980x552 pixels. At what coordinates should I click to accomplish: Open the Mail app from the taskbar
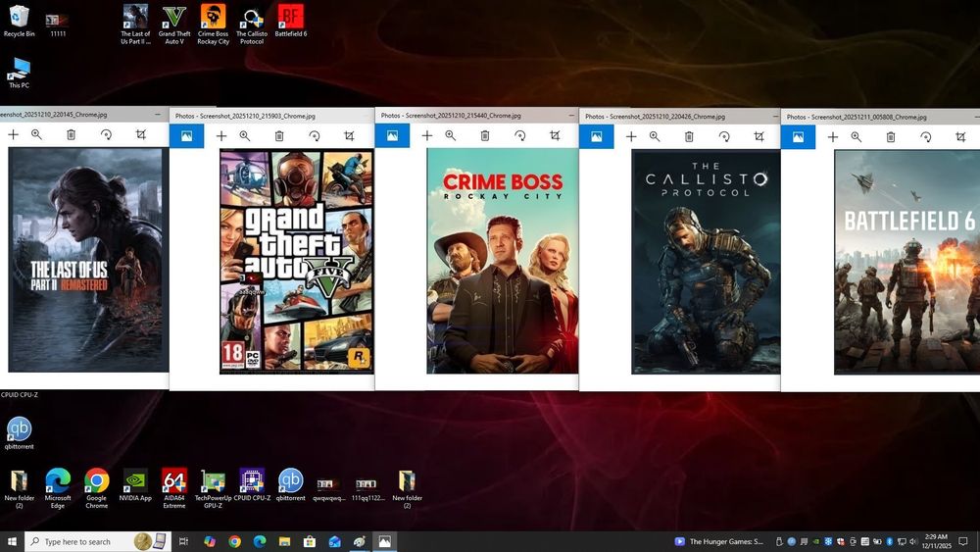pos(334,541)
